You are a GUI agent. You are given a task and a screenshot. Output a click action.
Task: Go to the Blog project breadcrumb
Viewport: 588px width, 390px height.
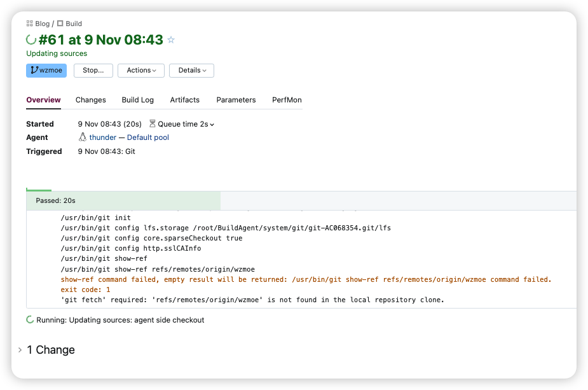click(x=43, y=24)
